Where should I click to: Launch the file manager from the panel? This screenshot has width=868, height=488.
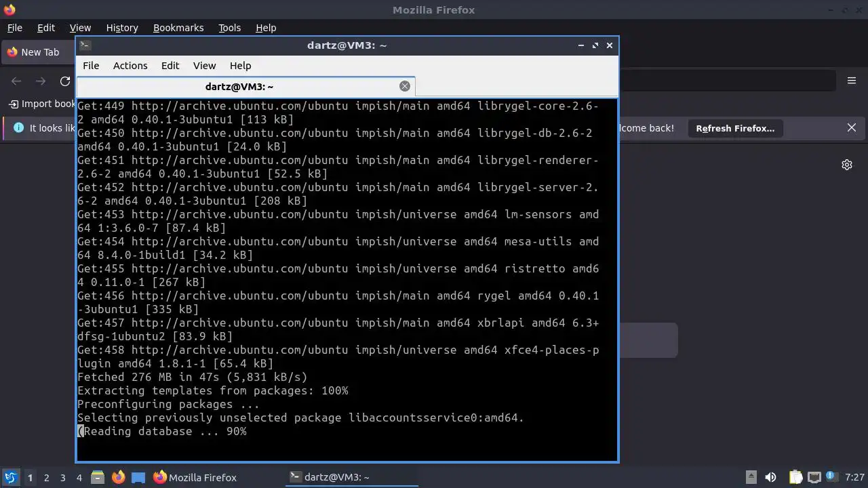97,477
